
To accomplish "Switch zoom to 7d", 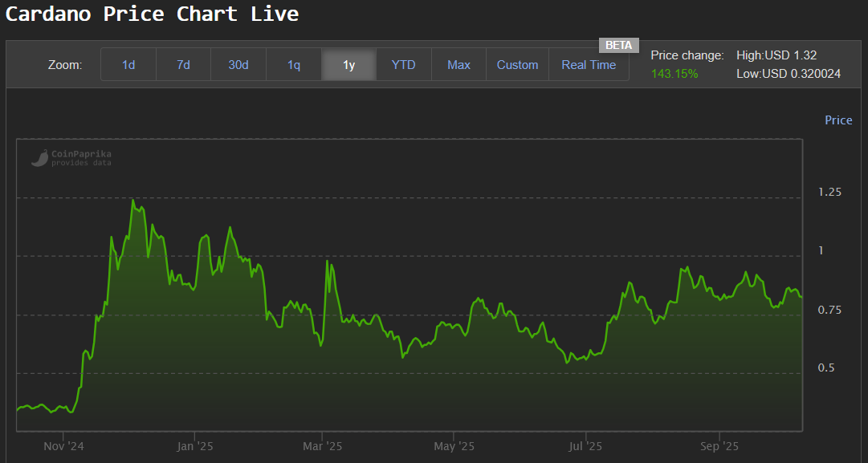I will click(183, 65).
